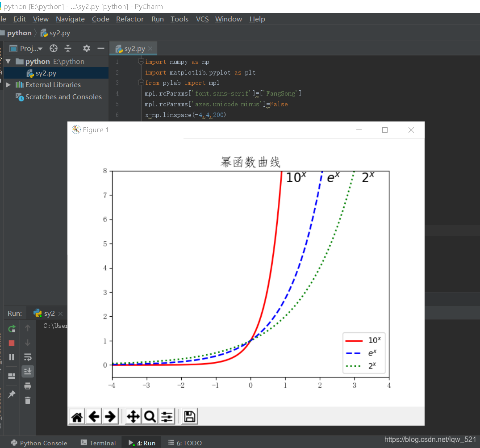This screenshot has width=480, height=448.
Task: Open the Help menu
Action: (x=257, y=19)
